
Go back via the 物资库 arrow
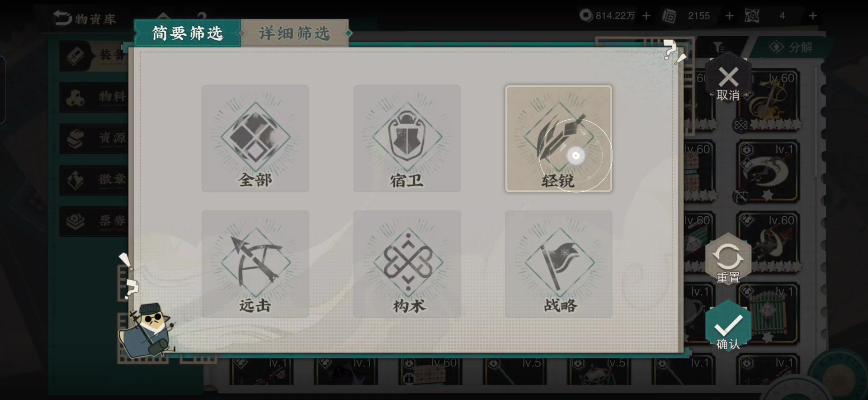click(x=85, y=19)
